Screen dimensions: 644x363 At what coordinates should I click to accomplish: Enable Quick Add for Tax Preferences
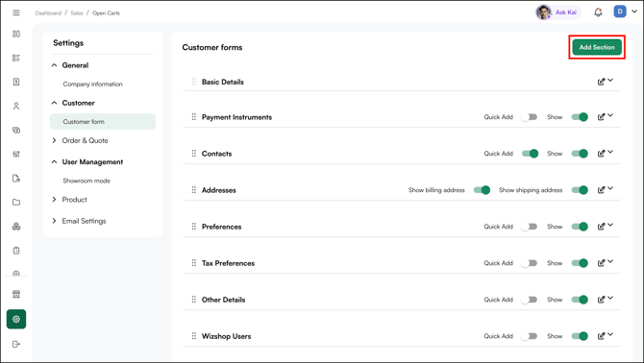[x=529, y=263]
